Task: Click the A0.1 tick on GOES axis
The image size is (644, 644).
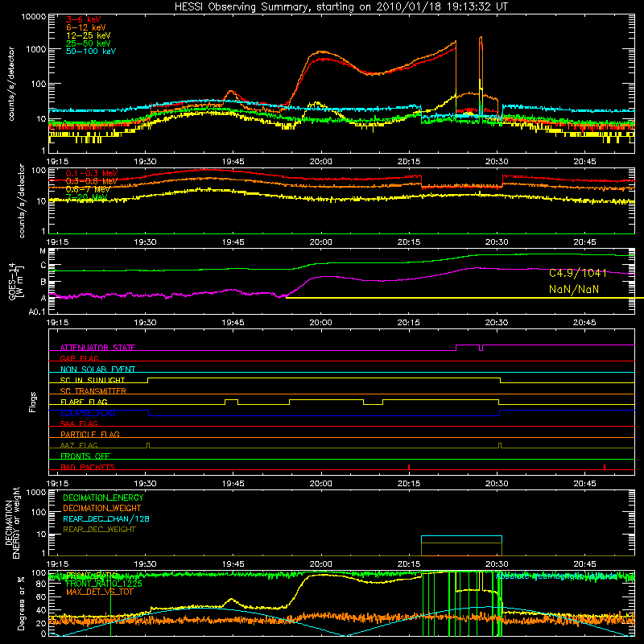Action: [37, 312]
